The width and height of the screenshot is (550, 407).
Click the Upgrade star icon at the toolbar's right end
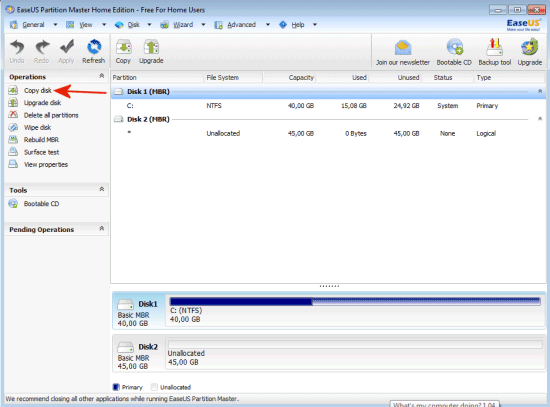pyautogui.click(x=529, y=47)
